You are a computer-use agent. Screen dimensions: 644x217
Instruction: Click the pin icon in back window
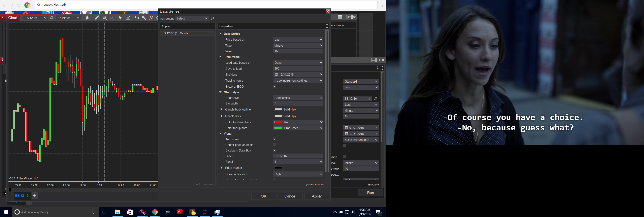[378, 68]
